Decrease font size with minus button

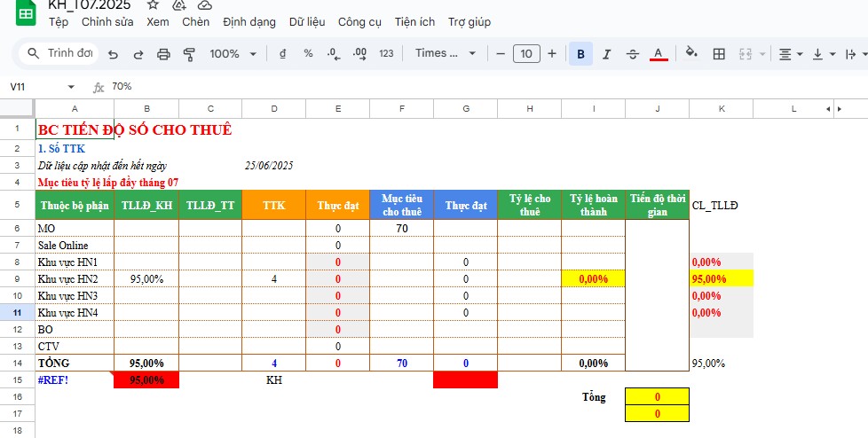point(501,54)
